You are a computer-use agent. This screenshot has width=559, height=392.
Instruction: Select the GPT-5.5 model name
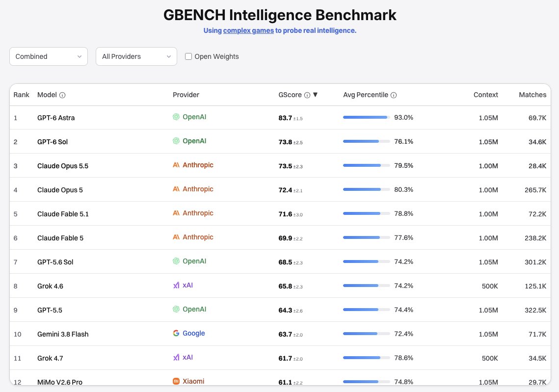pyautogui.click(x=50, y=311)
